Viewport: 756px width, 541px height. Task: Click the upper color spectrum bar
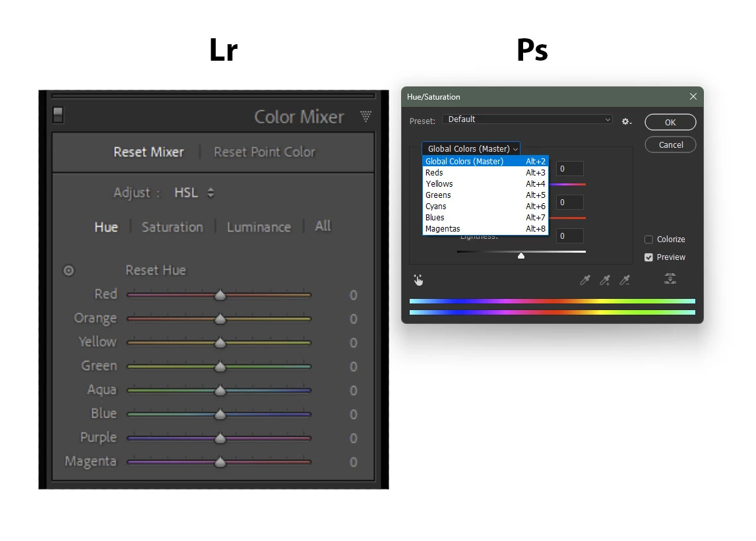point(552,301)
